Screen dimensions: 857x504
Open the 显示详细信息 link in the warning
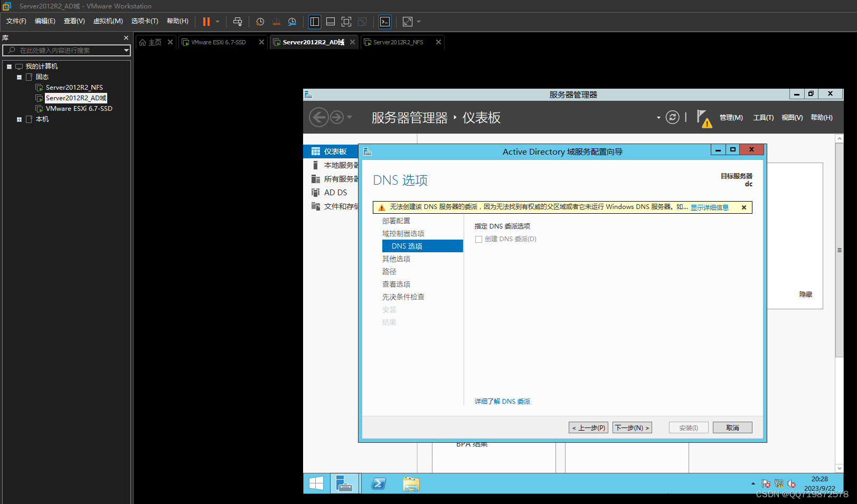pos(710,207)
